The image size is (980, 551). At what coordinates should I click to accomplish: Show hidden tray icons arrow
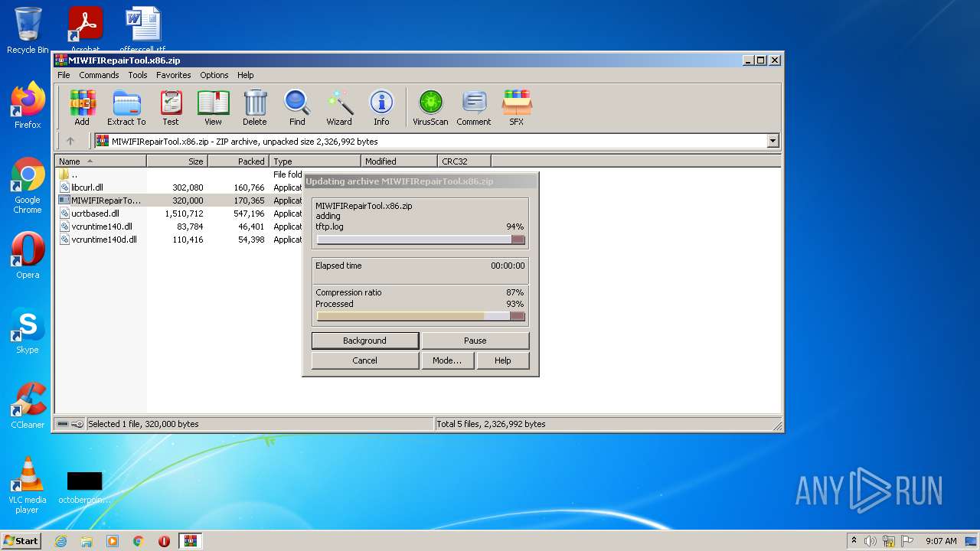coord(854,541)
